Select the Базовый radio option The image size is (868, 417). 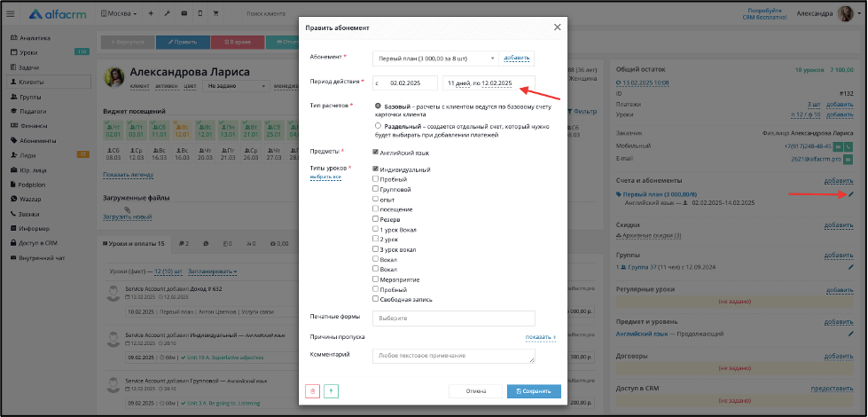pos(378,106)
